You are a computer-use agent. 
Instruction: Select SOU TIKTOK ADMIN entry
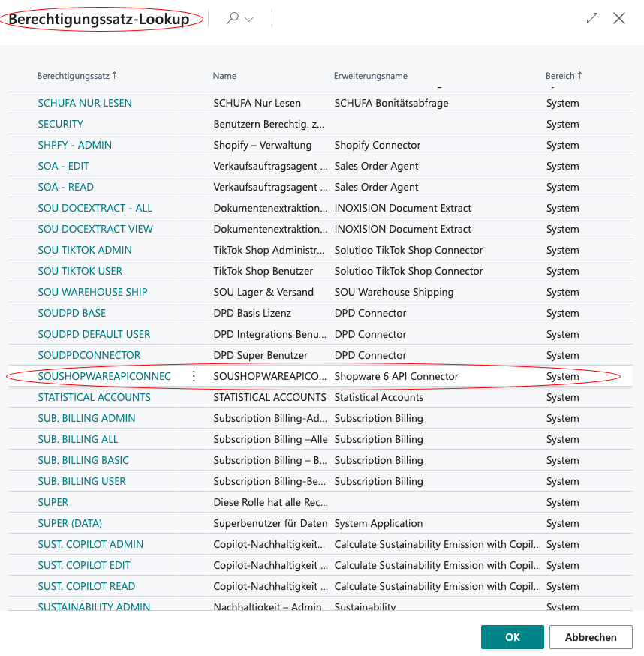[x=85, y=250]
